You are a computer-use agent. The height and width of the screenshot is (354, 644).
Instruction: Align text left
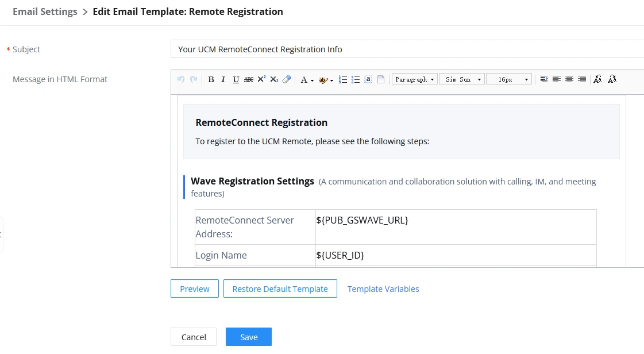click(x=557, y=79)
